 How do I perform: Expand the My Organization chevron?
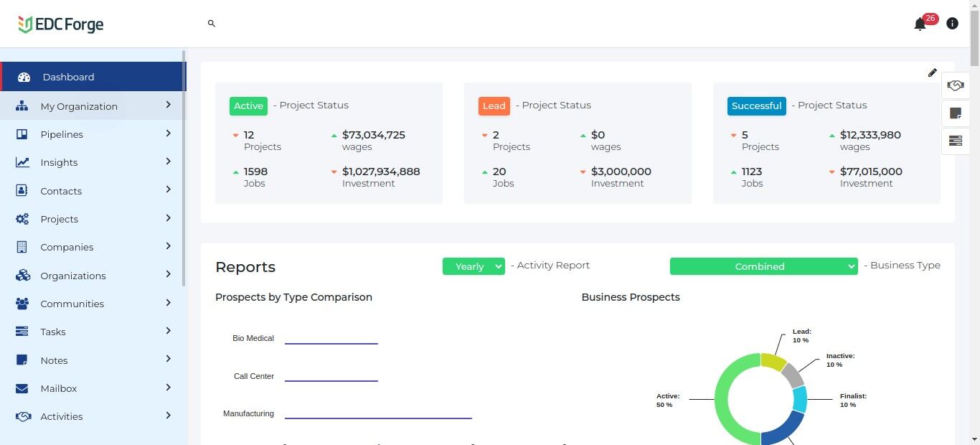168,105
